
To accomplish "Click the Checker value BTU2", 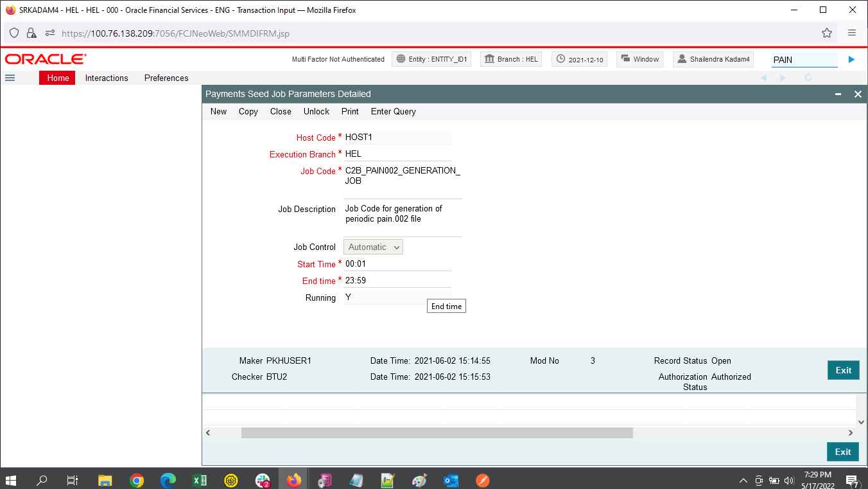I will point(277,377).
